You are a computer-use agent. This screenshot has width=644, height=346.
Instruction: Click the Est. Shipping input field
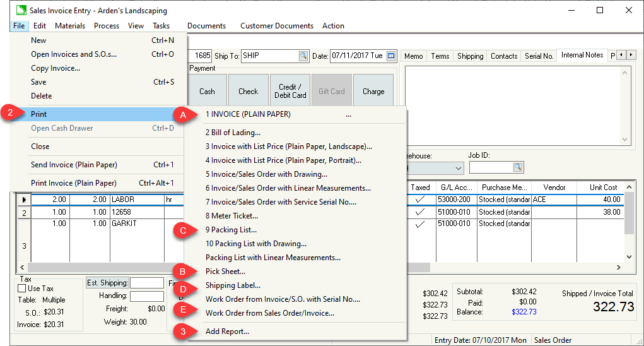point(146,283)
